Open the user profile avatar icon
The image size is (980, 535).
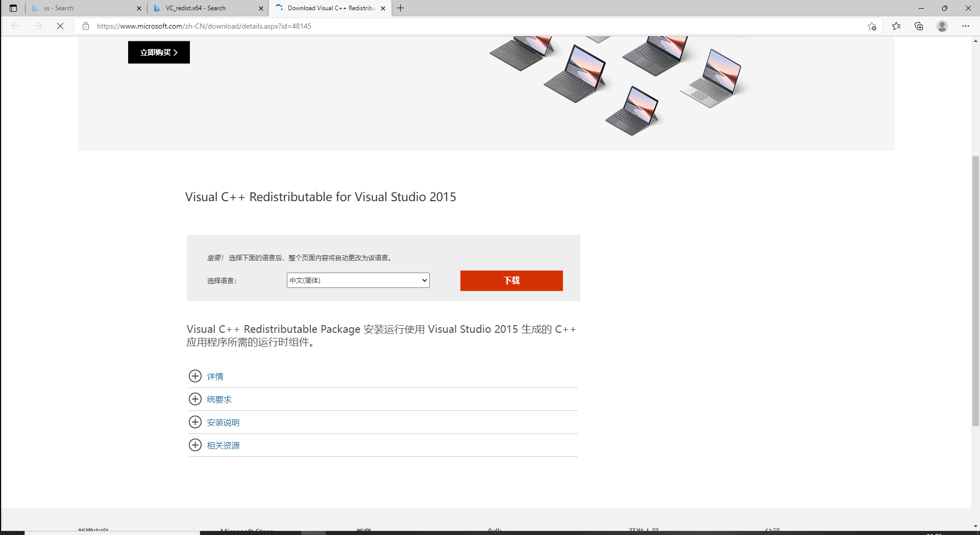(942, 26)
